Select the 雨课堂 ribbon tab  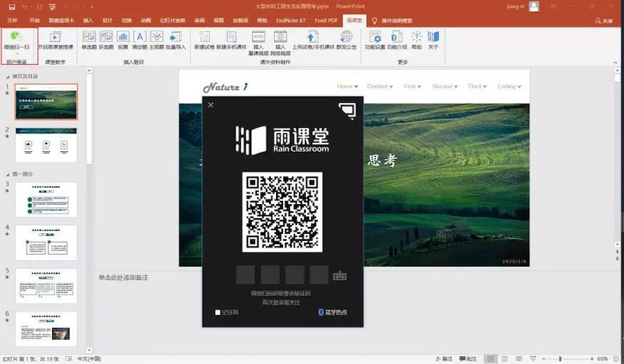354,20
